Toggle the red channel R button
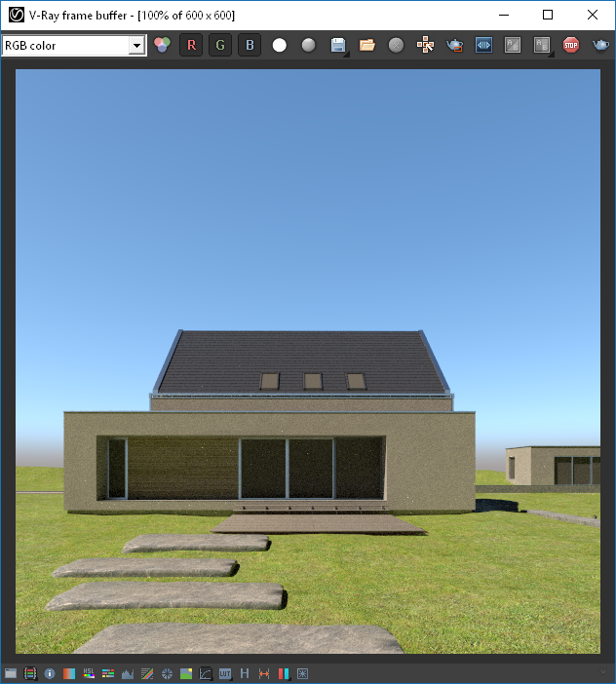The width and height of the screenshot is (616, 684). 191,45
